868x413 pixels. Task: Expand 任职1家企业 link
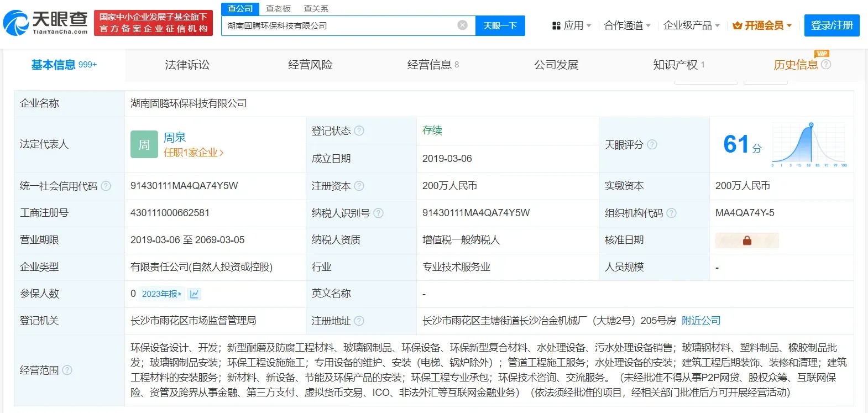click(194, 153)
